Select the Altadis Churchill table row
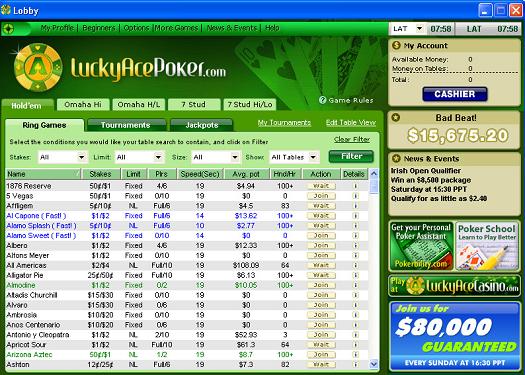Image resolution: width=525 pixels, height=375 pixels. pos(187,295)
